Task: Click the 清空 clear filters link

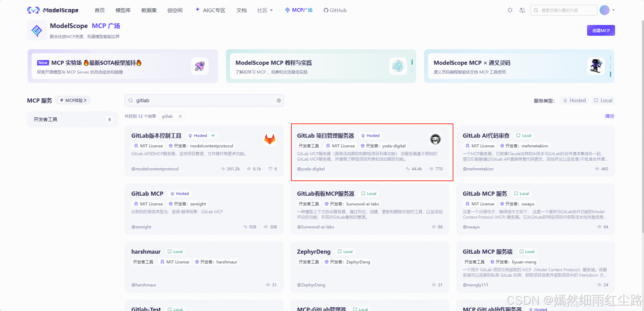Action: click(610, 116)
